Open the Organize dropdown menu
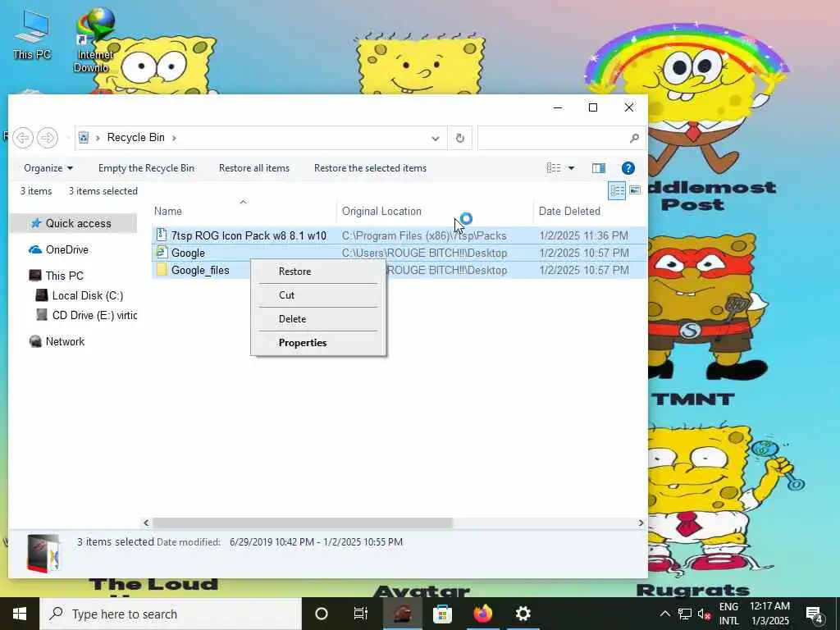 [48, 168]
